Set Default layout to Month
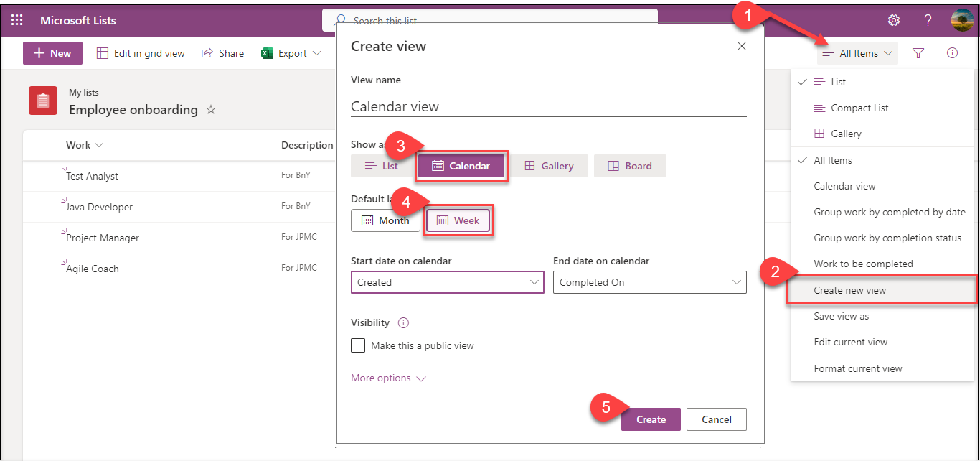The image size is (980, 461). tap(385, 220)
